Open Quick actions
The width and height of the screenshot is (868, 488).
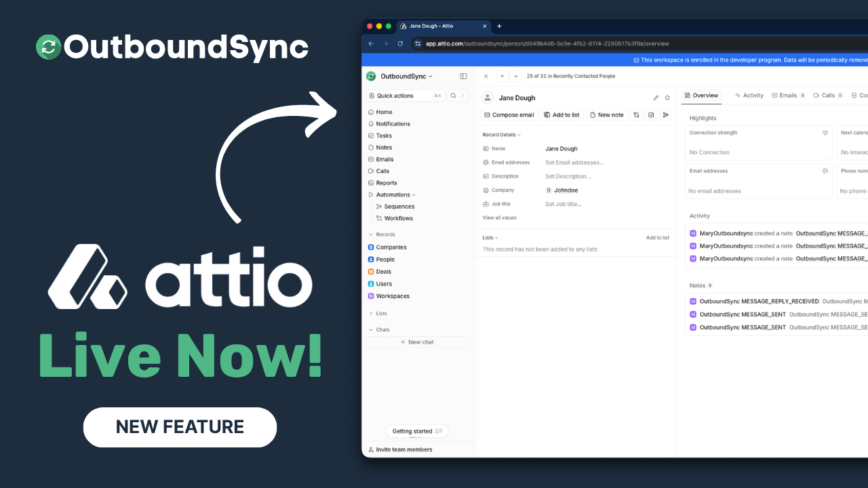coord(406,96)
